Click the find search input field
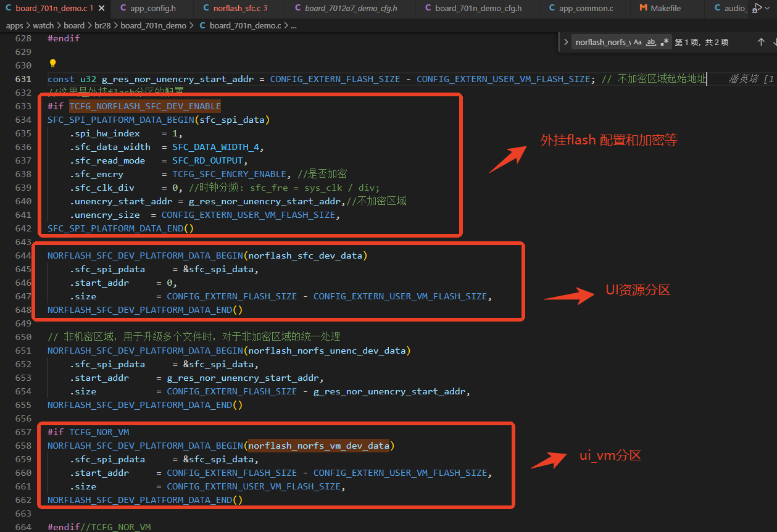The image size is (777, 532). tap(602, 42)
